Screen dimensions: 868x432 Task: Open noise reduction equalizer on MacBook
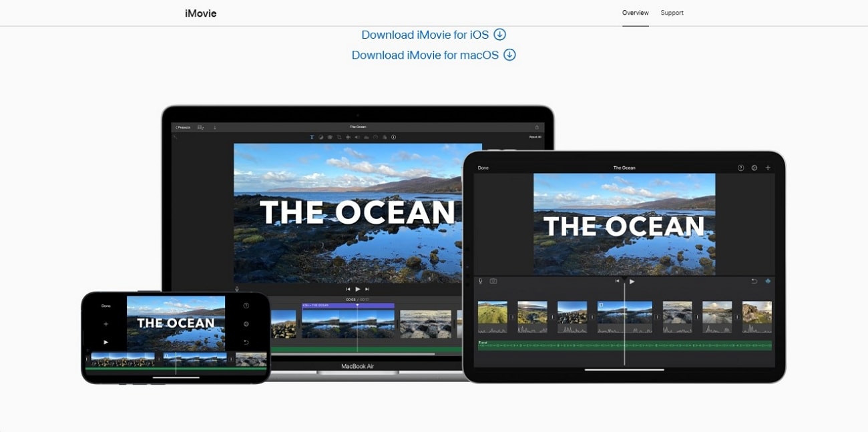coord(367,137)
